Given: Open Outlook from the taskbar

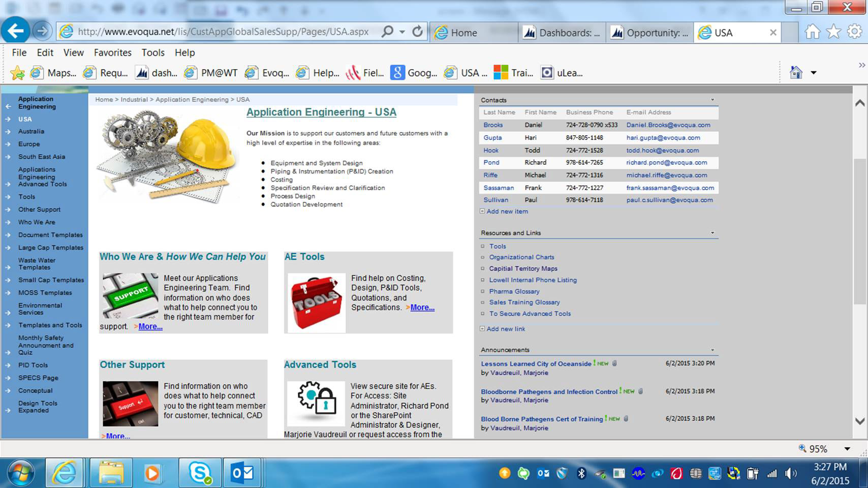Looking at the screenshot, I should pos(242,473).
